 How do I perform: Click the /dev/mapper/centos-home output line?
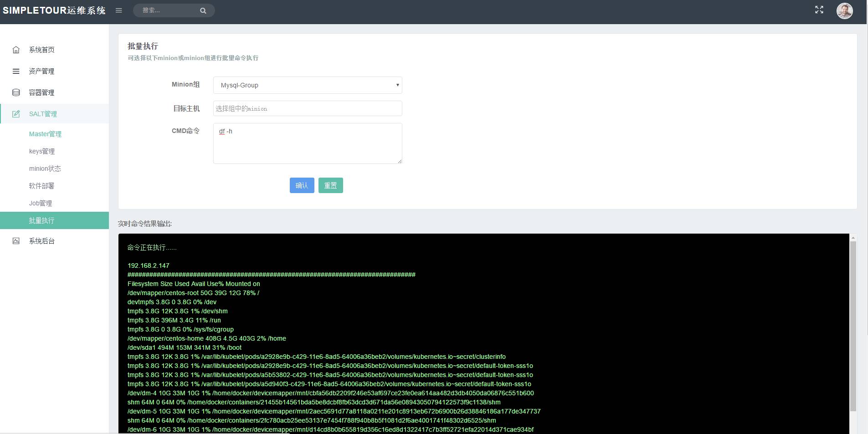[207, 338]
